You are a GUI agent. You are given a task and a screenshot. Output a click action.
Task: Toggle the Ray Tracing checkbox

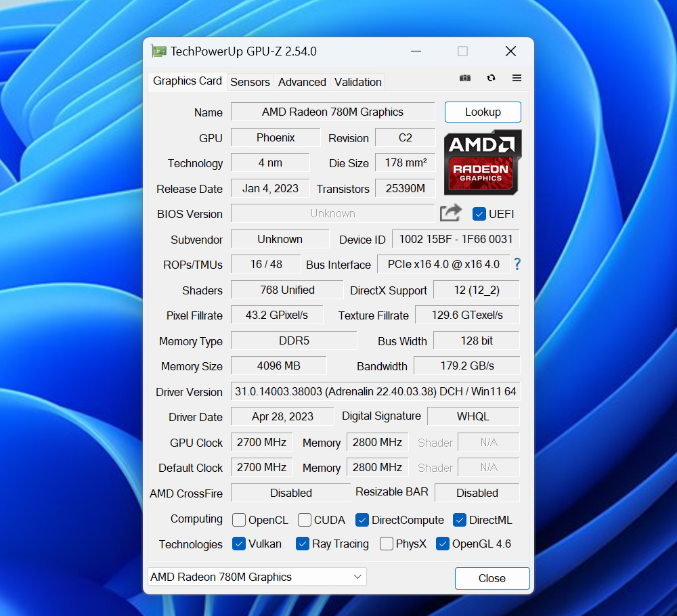tap(302, 544)
